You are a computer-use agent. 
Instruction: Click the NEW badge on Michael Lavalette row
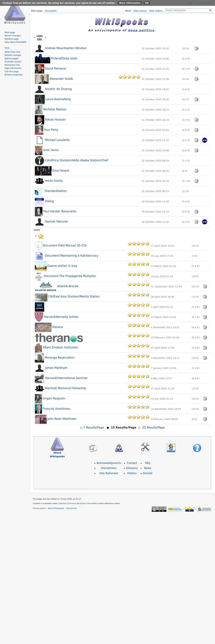(x=204, y=140)
